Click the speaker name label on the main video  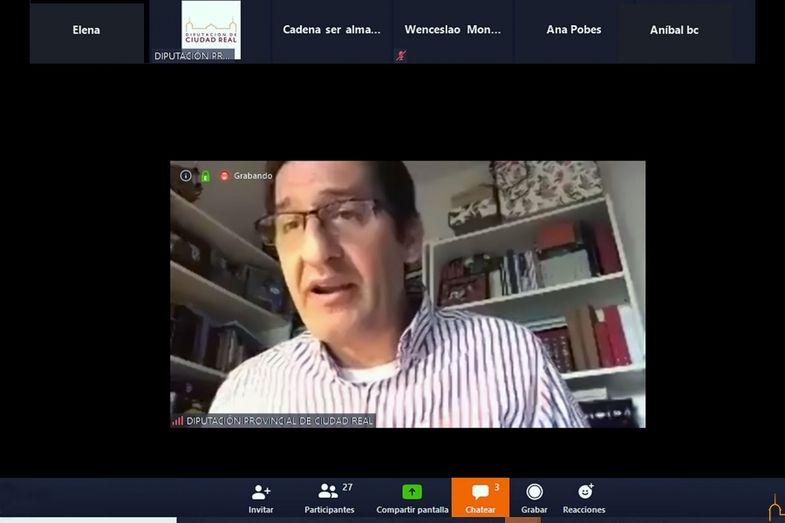click(x=279, y=421)
